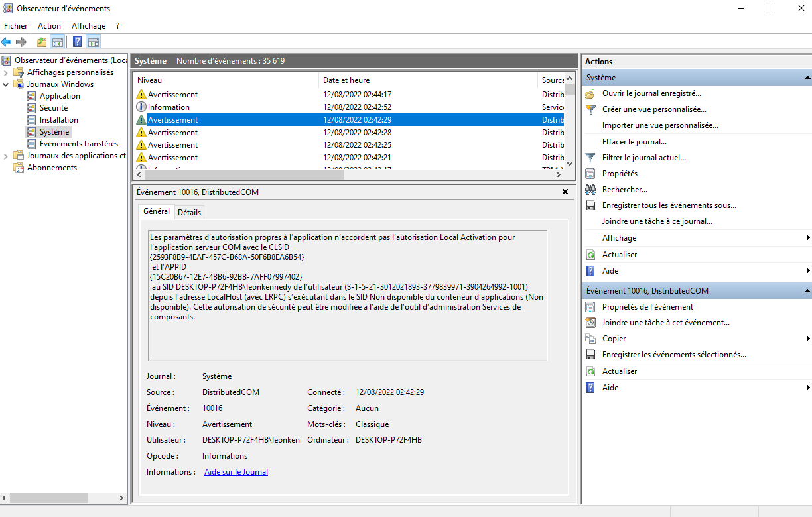Image resolution: width=812 pixels, height=517 pixels.
Task: Click the Copier icon in Actions pane
Action: tap(590, 339)
